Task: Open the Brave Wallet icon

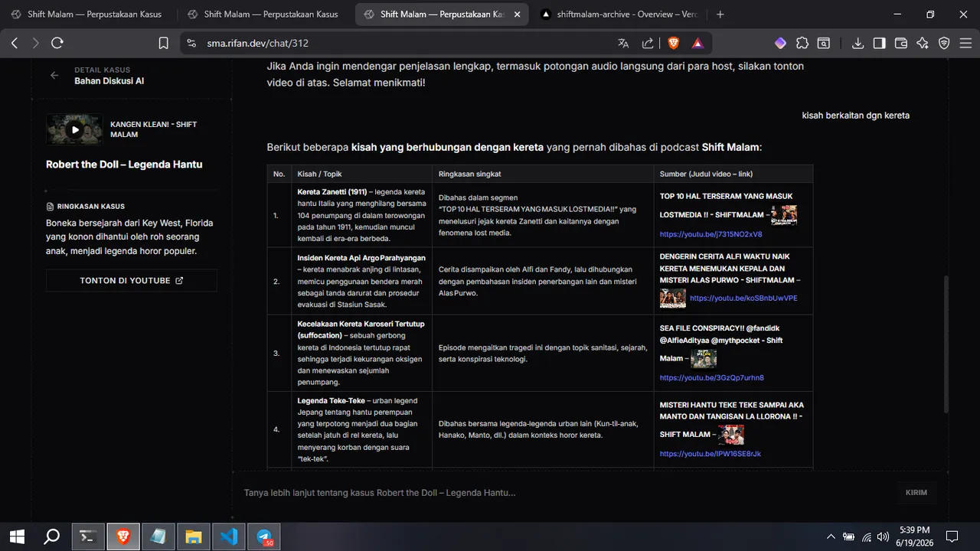Action: point(901,44)
